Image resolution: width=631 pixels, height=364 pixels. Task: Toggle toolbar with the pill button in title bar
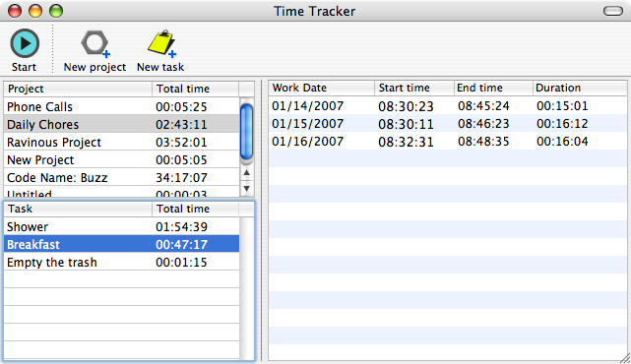[x=613, y=11]
